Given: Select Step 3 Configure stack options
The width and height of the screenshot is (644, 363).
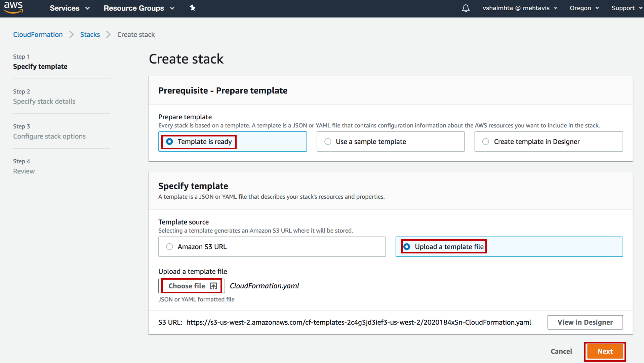Looking at the screenshot, I should (49, 132).
